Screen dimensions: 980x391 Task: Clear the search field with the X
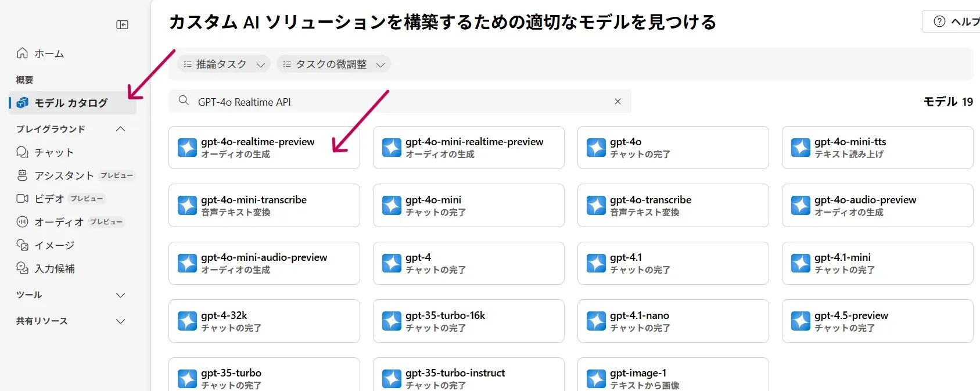[618, 101]
